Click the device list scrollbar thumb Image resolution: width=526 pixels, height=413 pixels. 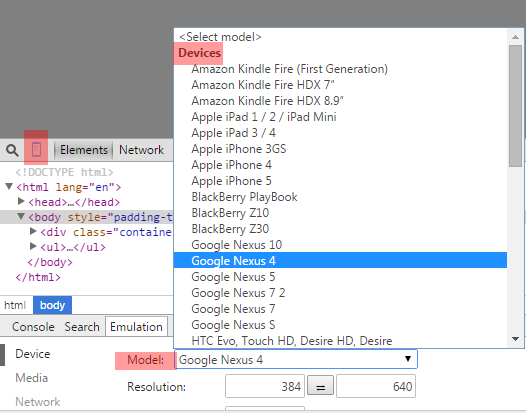click(x=516, y=106)
